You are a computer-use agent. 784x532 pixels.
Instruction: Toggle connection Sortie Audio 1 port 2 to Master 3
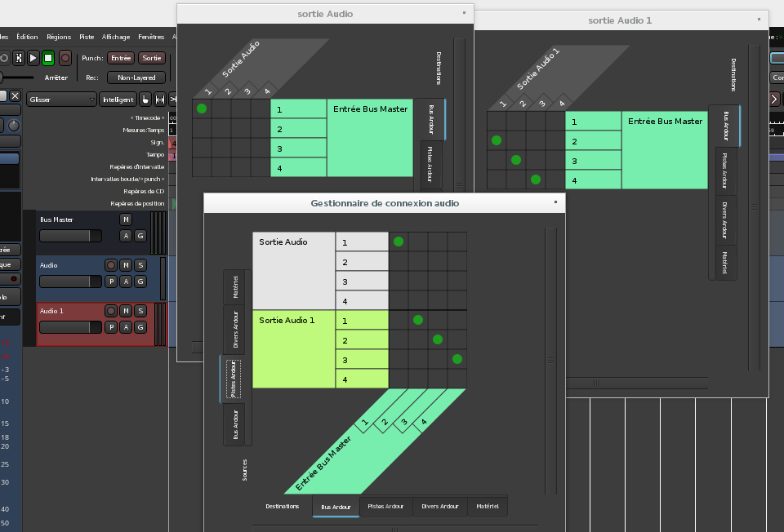(x=438, y=339)
